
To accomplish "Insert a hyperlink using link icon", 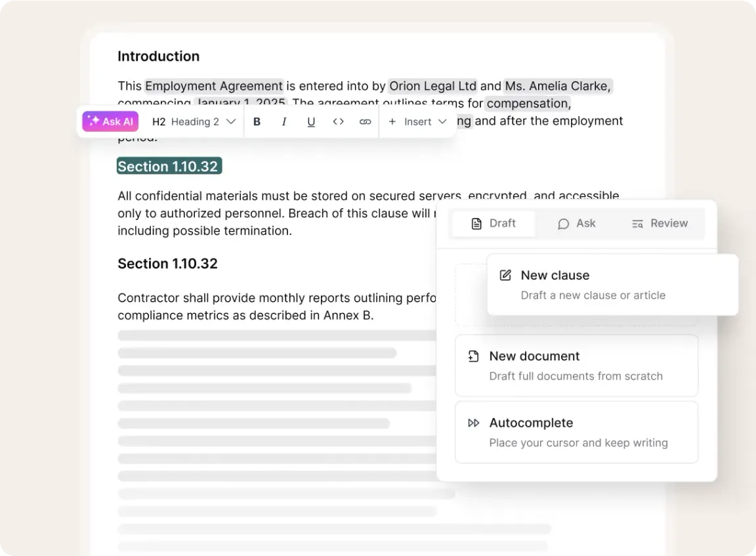I will 366,121.
